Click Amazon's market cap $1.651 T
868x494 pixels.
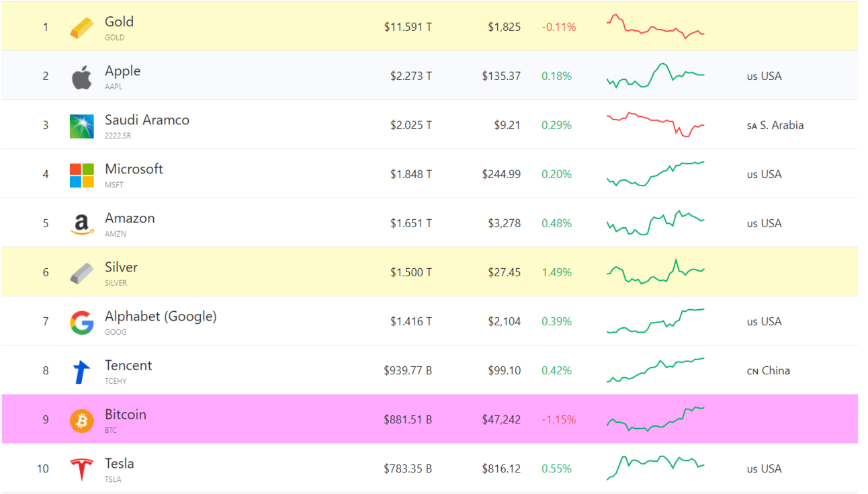click(x=411, y=223)
